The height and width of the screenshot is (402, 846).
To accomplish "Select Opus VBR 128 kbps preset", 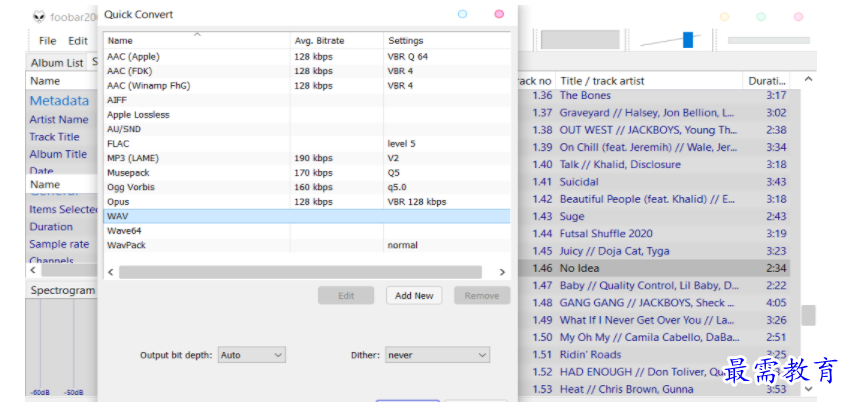I will click(x=307, y=202).
